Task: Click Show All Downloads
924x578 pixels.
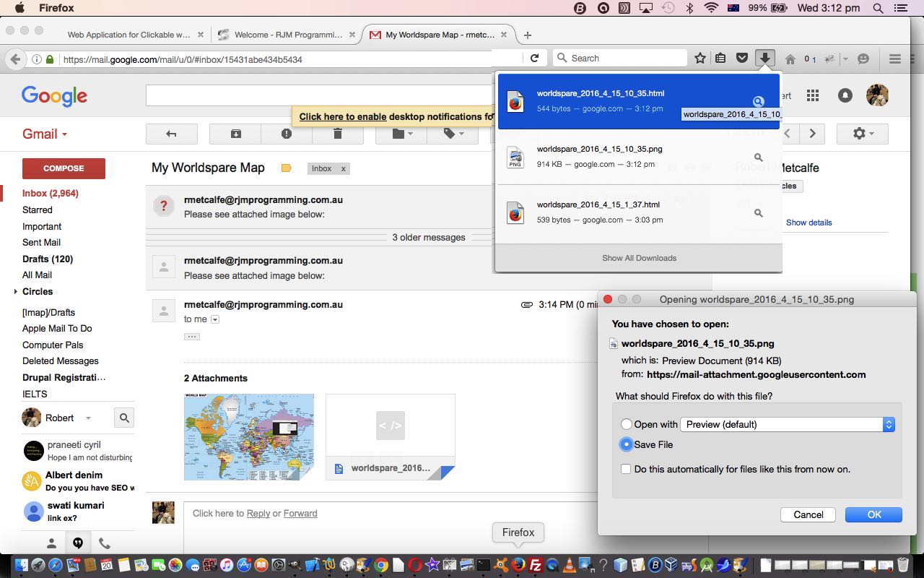Action: click(639, 258)
